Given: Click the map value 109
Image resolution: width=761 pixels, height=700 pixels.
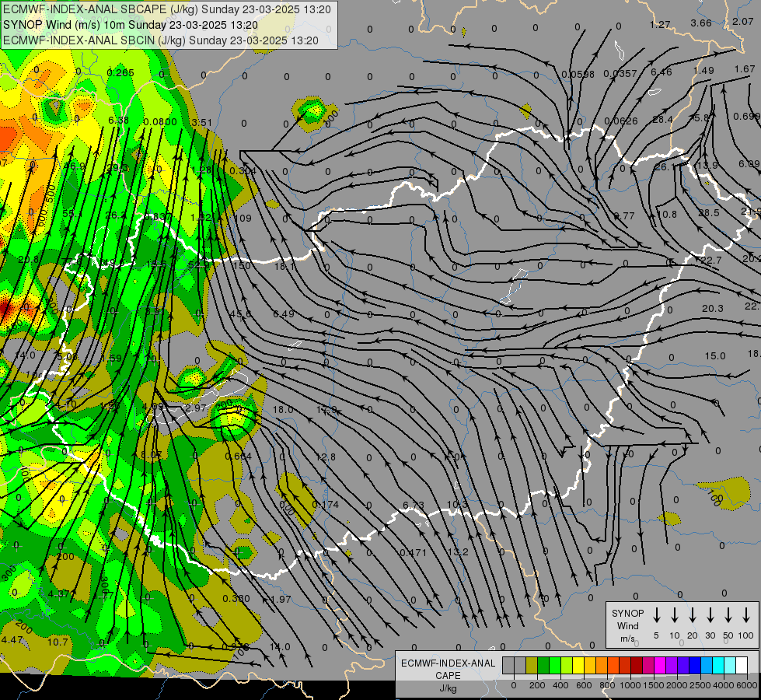Looking at the screenshot, I should click(x=243, y=218).
